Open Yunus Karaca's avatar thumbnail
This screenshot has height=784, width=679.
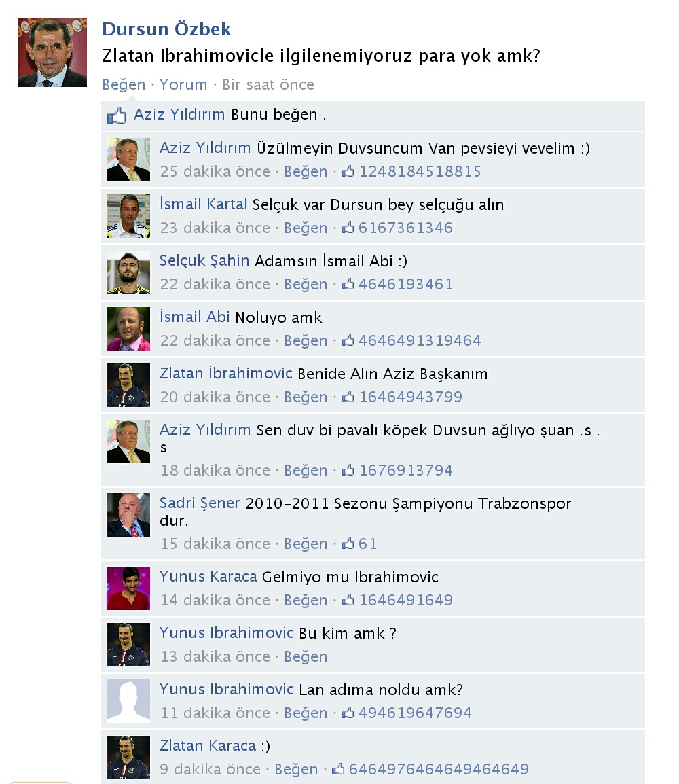[128, 588]
